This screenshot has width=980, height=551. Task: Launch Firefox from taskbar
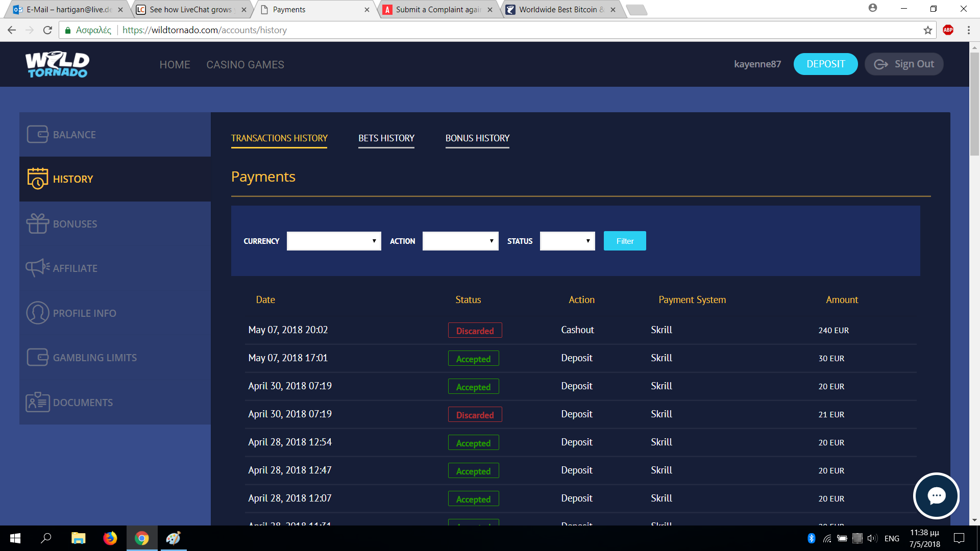click(x=110, y=538)
